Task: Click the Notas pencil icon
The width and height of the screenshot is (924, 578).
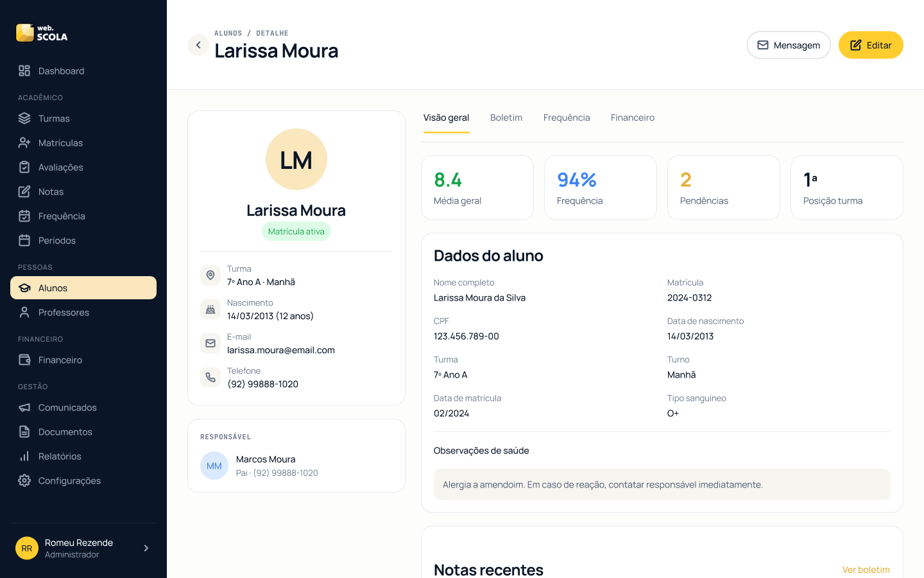Action: click(24, 191)
